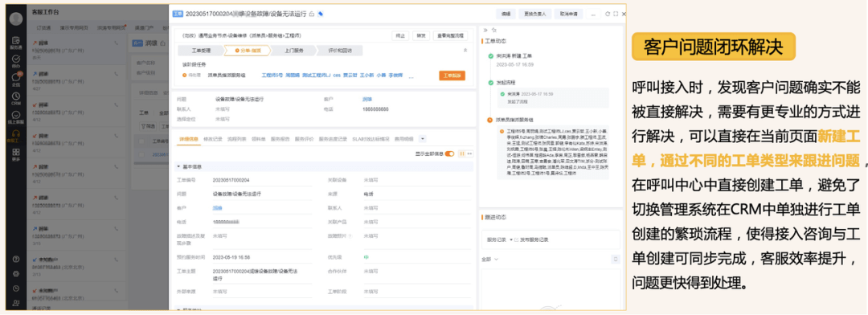Click the fullscreen icon in the work order header

click(616, 14)
